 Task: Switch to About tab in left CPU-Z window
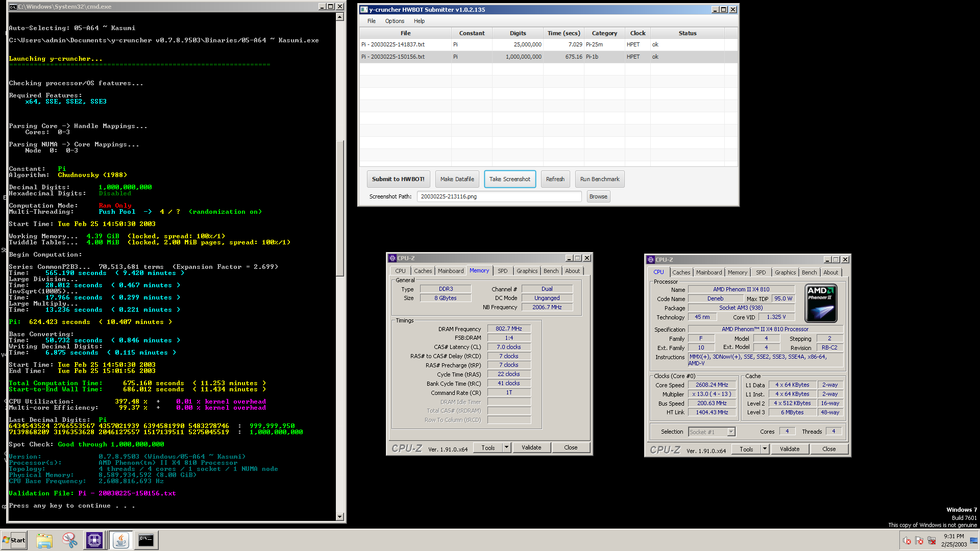point(573,271)
